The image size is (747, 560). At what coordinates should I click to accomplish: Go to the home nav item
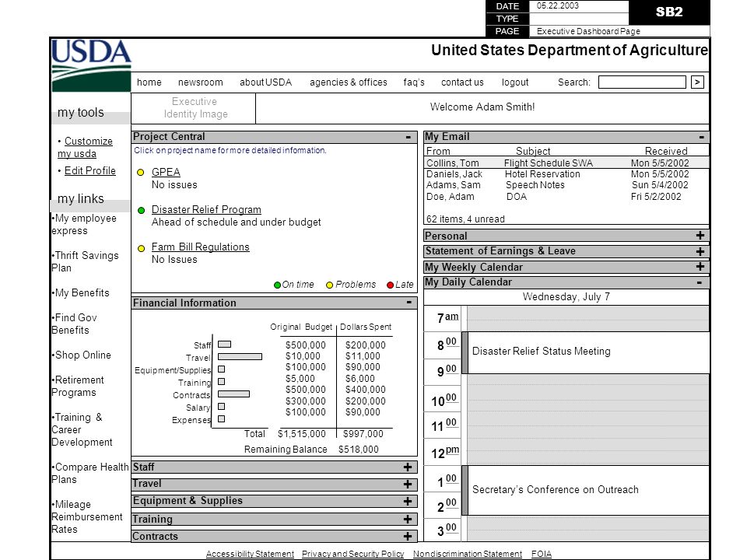pos(149,82)
